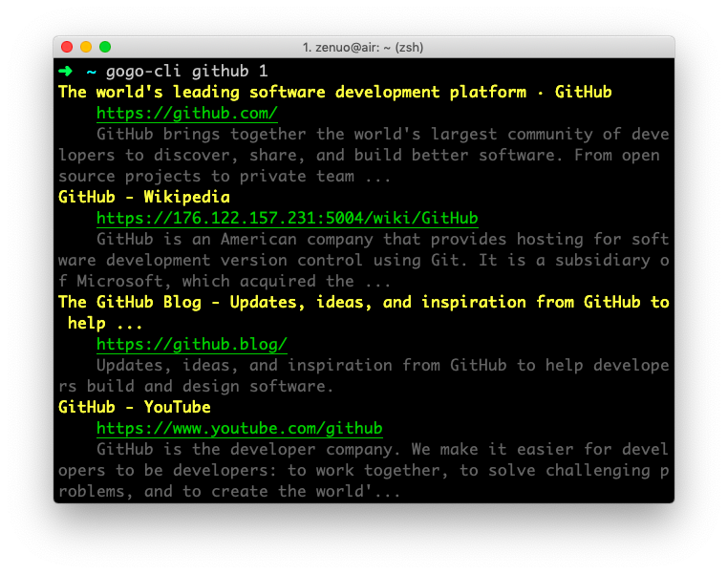Click the green prompt arrow icon
728x574 pixels.
66,71
